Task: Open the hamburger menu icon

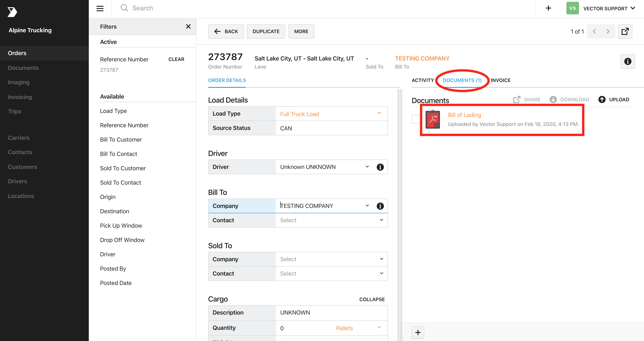Action: [x=100, y=8]
